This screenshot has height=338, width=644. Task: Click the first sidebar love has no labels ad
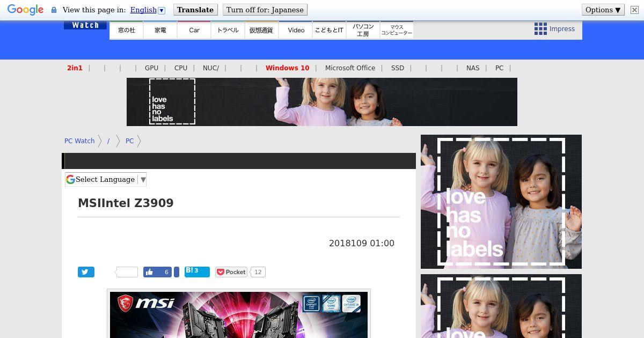[501, 202]
